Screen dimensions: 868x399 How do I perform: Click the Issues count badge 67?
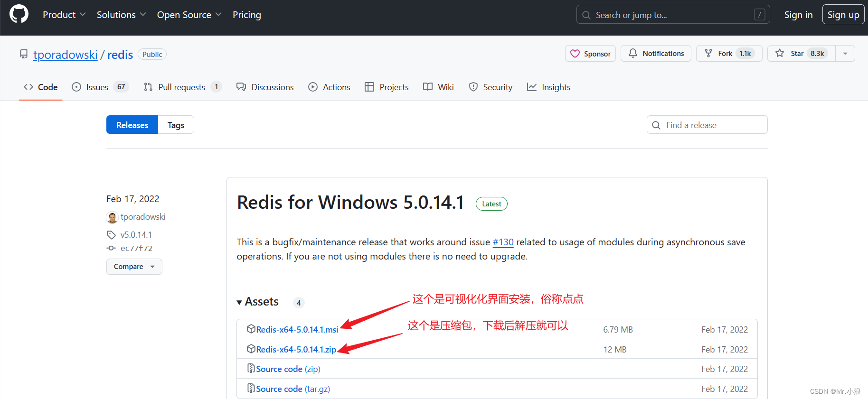(121, 87)
